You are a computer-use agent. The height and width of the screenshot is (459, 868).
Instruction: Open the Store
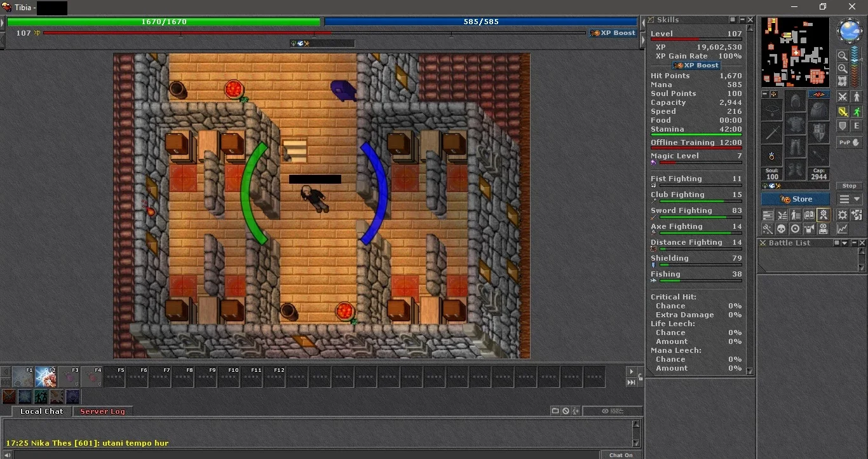pyautogui.click(x=796, y=199)
